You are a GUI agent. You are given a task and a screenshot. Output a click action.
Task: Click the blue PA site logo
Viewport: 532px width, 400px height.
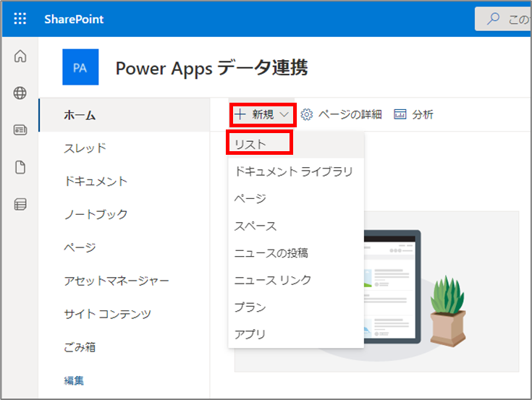[x=80, y=67]
